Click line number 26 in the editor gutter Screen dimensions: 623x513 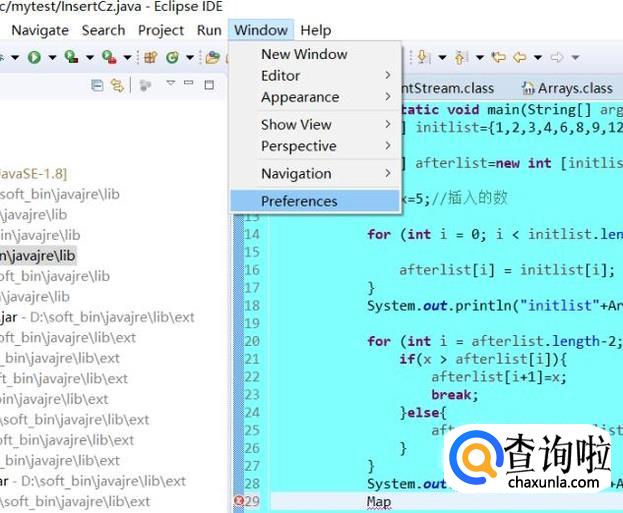252,448
